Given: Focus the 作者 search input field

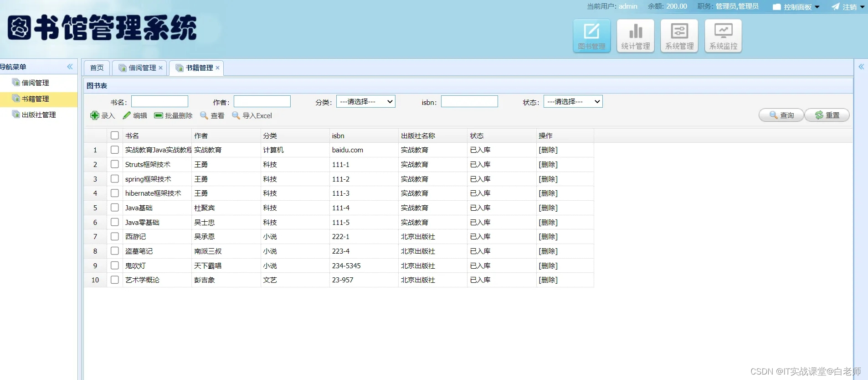Looking at the screenshot, I should pos(262,101).
